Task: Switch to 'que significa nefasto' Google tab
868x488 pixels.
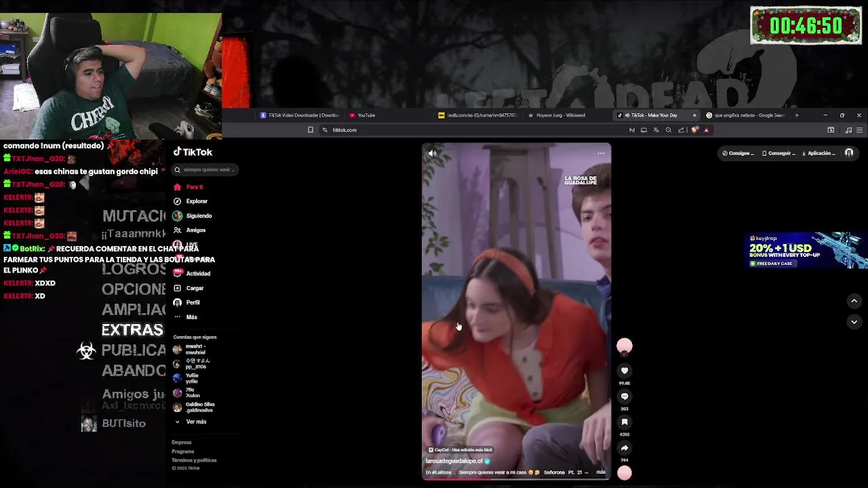Action: click(746, 115)
